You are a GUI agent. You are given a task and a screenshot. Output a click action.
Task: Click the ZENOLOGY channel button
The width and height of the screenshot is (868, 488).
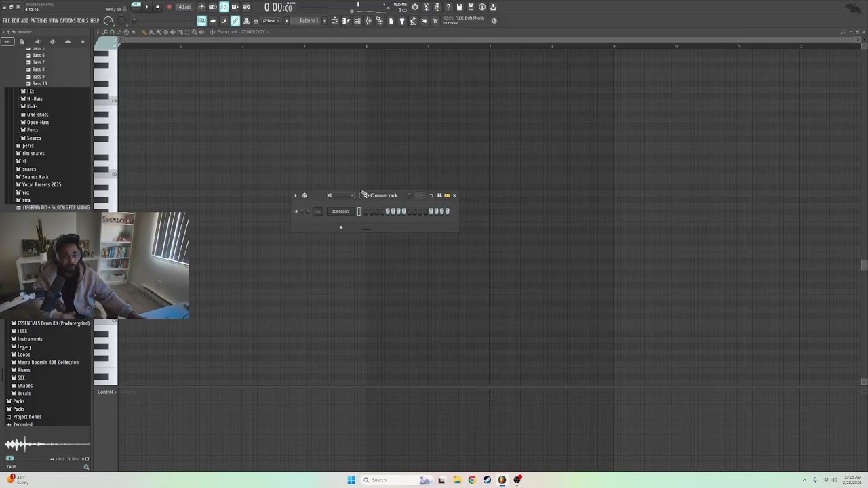tap(340, 211)
